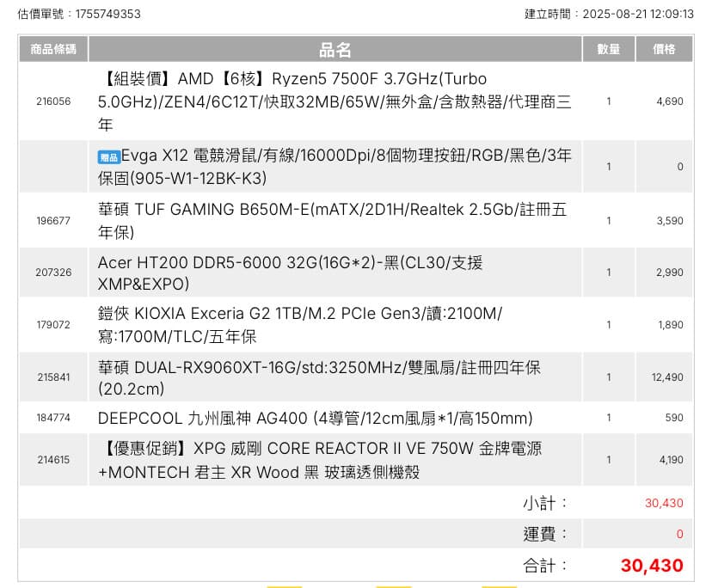Viewport: 712px width, 588px height.
Task: Click barcode 179072
Action: pos(53,325)
